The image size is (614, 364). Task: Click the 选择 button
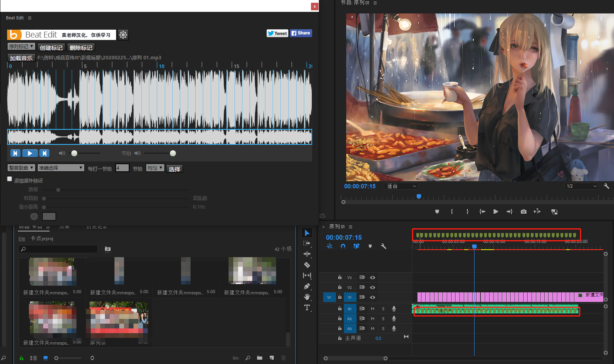174,169
